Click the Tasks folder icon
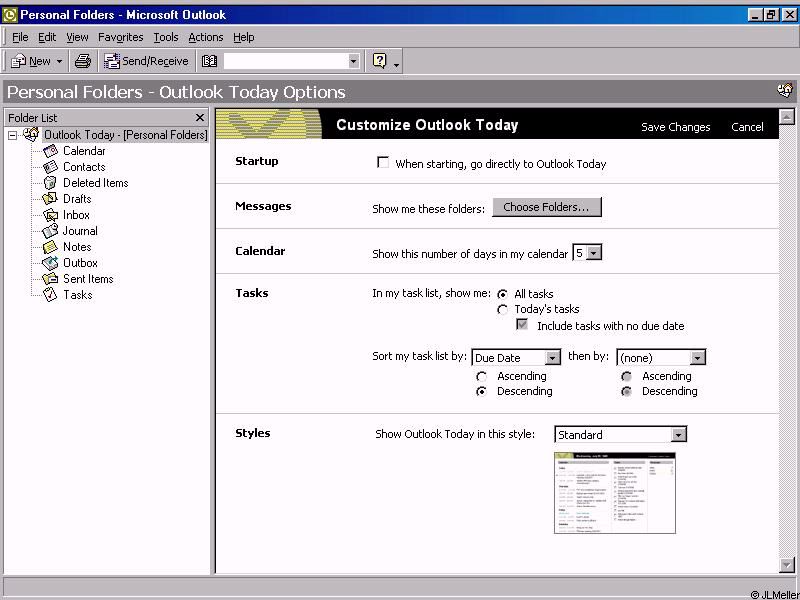The width and height of the screenshot is (800, 600). tap(51, 294)
